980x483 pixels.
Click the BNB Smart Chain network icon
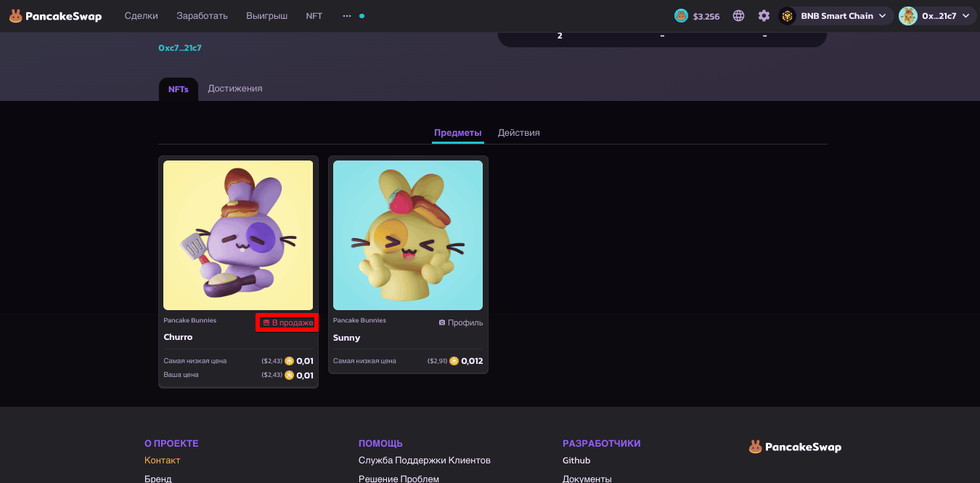pyautogui.click(x=788, y=16)
